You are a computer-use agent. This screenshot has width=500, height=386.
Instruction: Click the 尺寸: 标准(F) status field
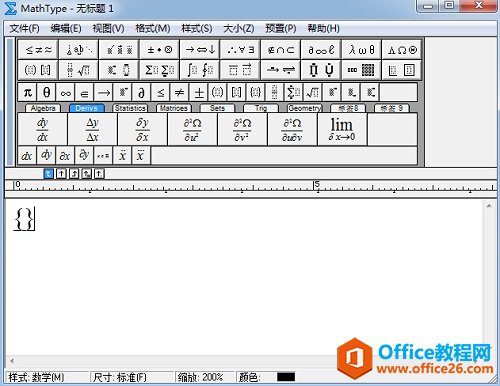[132, 377]
